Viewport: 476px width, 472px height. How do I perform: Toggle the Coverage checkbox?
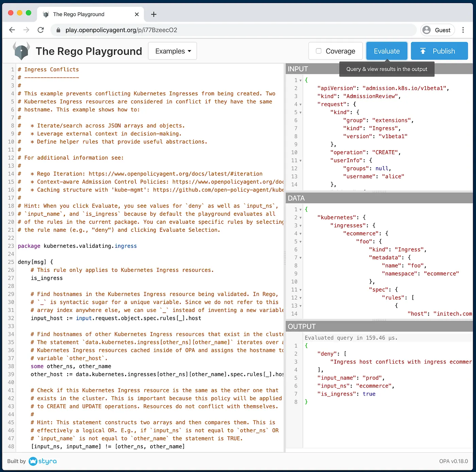319,51
